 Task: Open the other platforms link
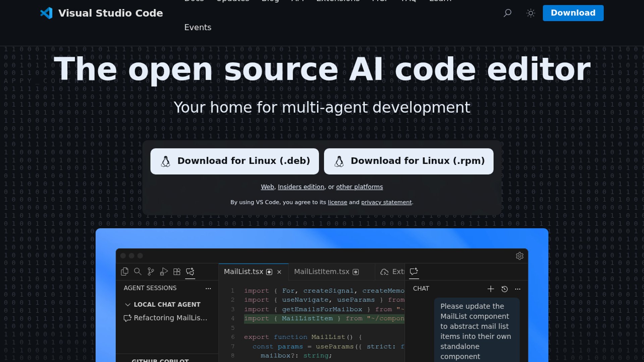point(360,187)
